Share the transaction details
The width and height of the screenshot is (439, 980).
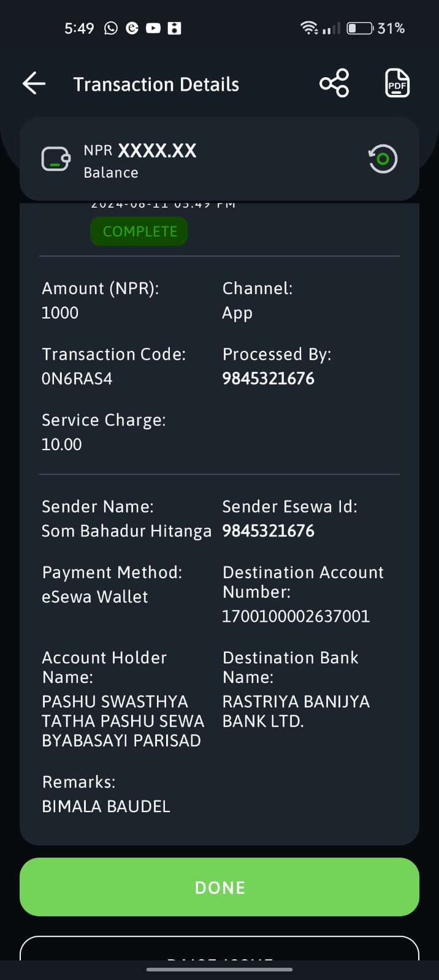(x=334, y=83)
